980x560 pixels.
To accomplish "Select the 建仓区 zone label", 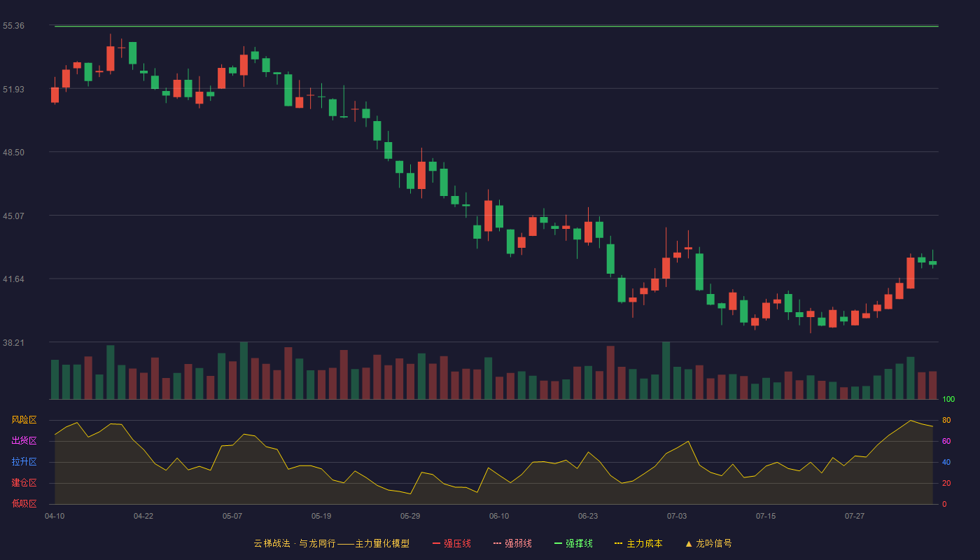I will [x=24, y=483].
